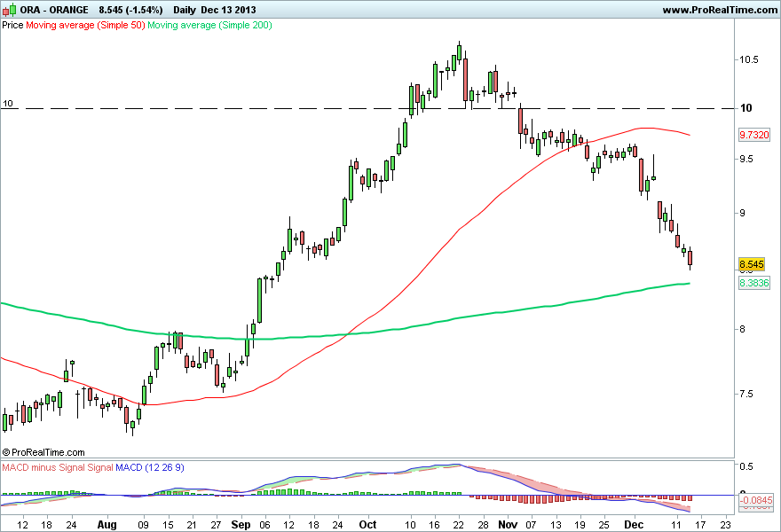The image size is (781, 532).
Task: Select the dashed horizontal line at level 10
Action: 367,108
